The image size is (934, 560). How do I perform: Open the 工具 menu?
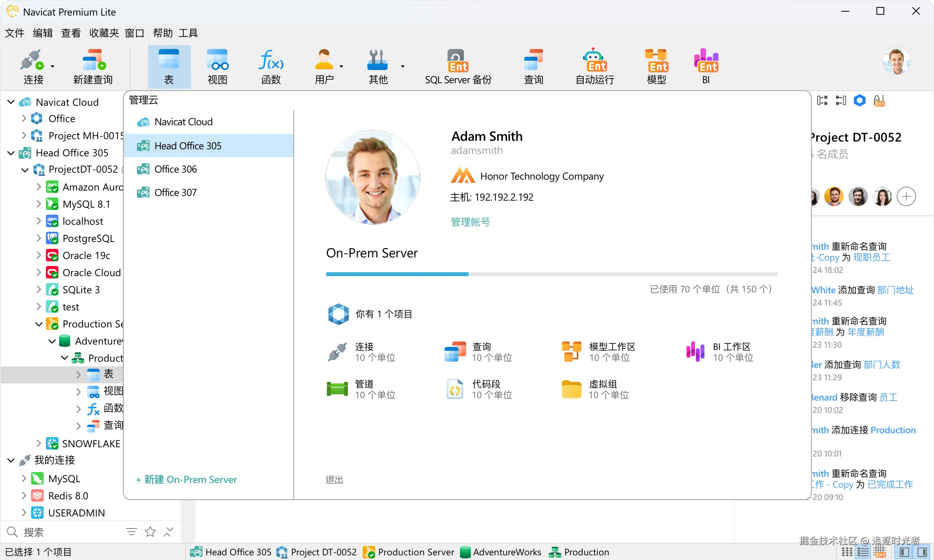tap(188, 33)
